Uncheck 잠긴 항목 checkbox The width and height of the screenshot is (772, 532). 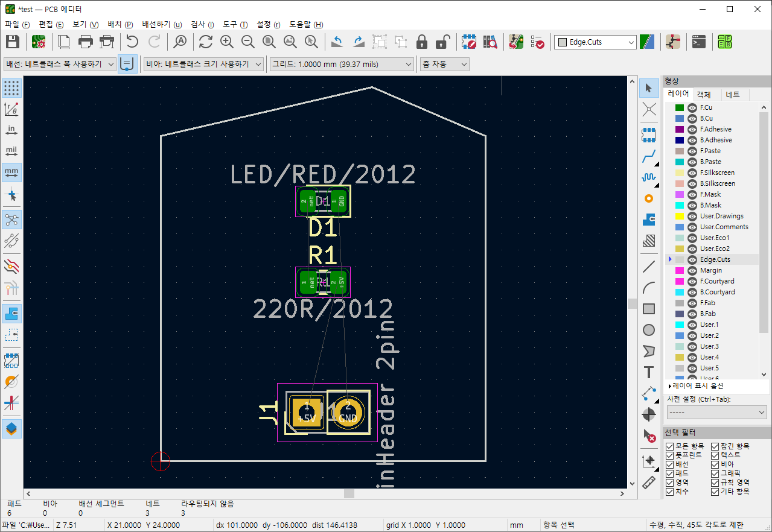715,446
